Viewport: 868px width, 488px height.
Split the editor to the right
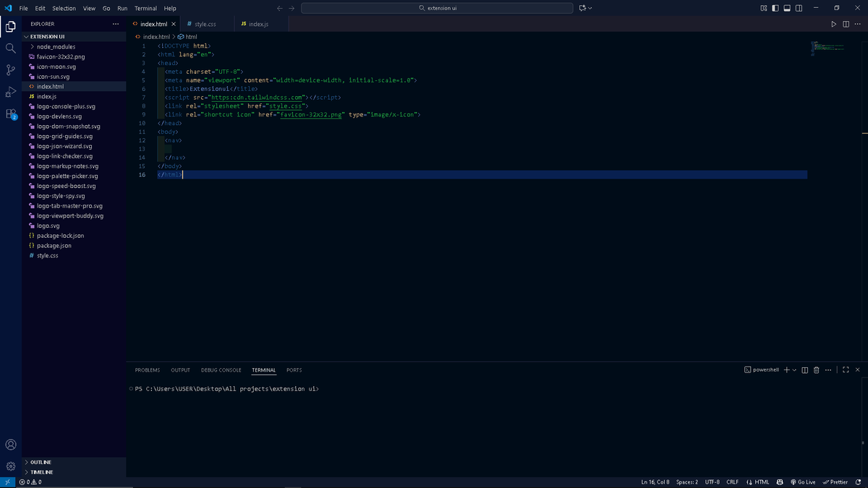click(846, 24)
